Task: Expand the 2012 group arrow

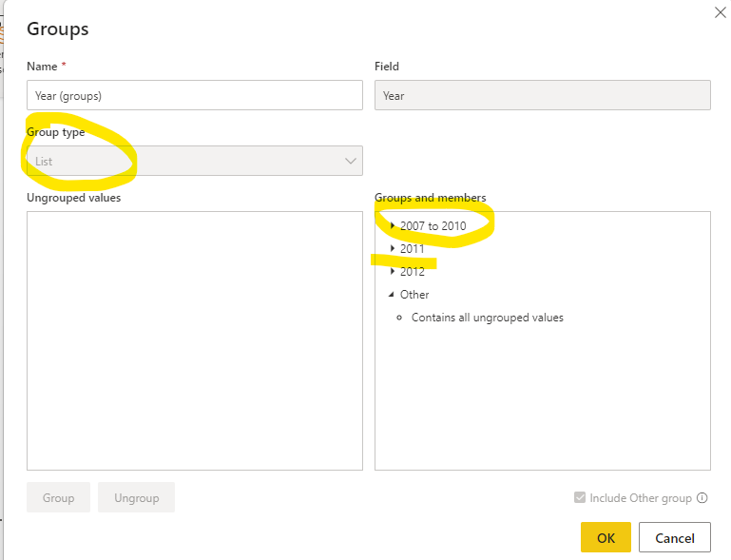Action: pyautogui.click(x=392, y=271)
